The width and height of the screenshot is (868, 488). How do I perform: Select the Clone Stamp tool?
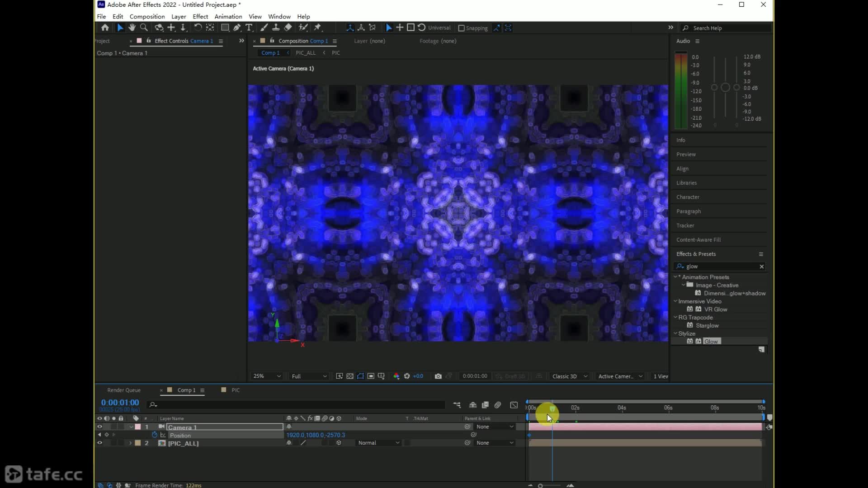click(276, 28)
